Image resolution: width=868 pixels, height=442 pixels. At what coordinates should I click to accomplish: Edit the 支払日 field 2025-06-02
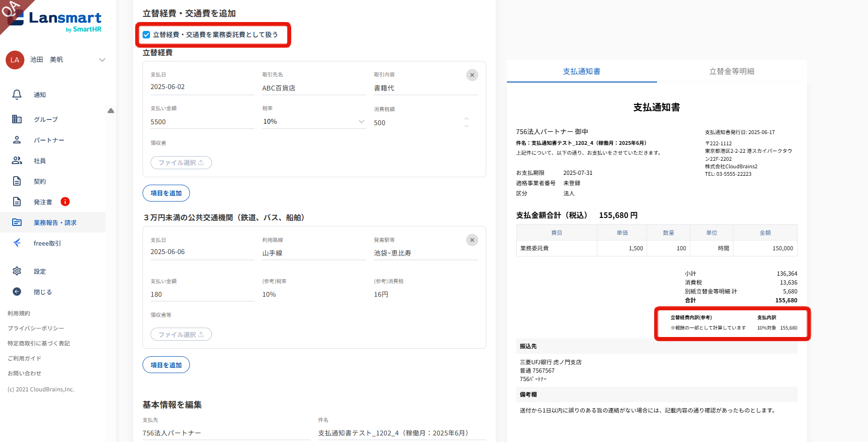[203, 87]
